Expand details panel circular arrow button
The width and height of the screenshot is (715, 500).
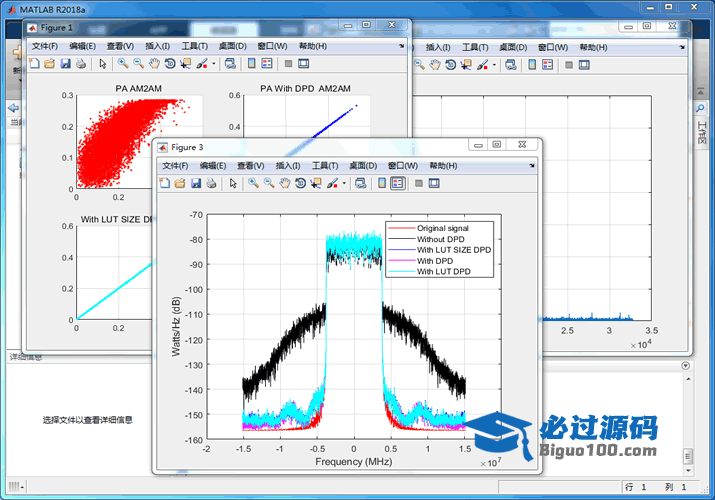click(685, 366)
